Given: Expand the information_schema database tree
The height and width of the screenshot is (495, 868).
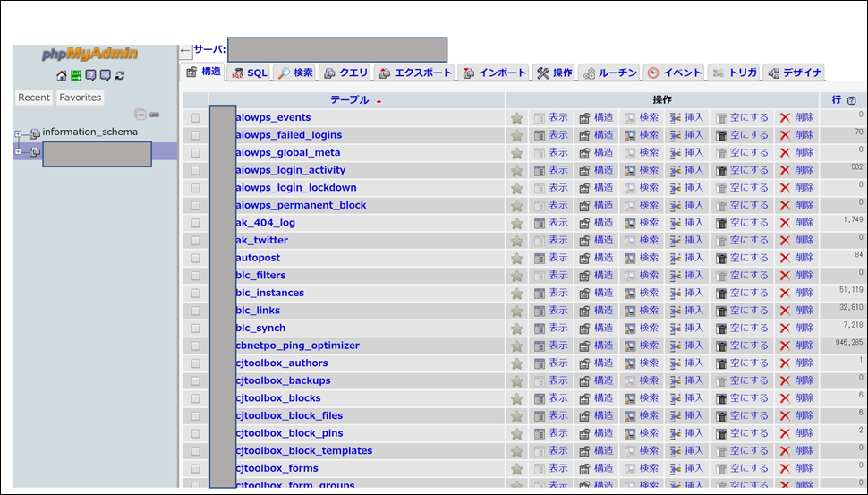Looking at the screenshot, I should [18, 133].
